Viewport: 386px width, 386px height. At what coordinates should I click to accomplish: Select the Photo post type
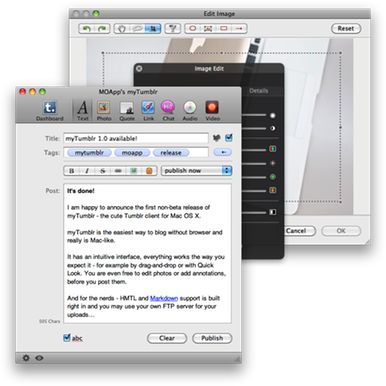point(104,111)
